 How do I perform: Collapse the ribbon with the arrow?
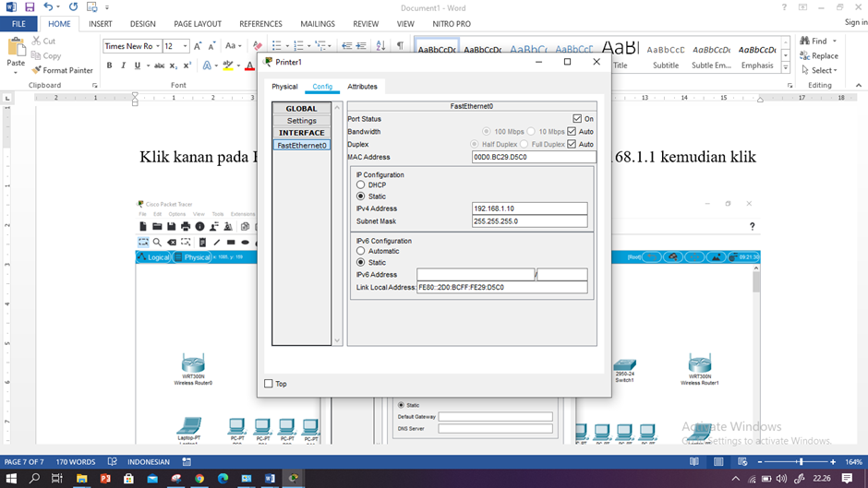(859, 85)
